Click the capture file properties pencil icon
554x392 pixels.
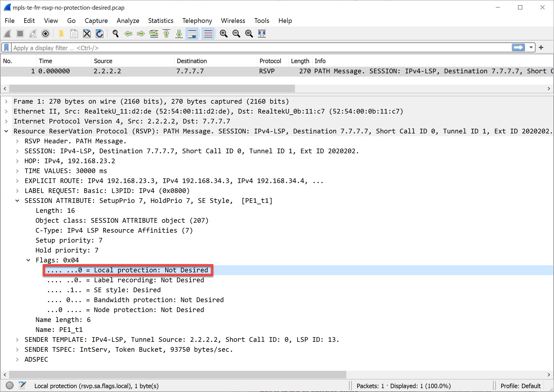[22, 385]
